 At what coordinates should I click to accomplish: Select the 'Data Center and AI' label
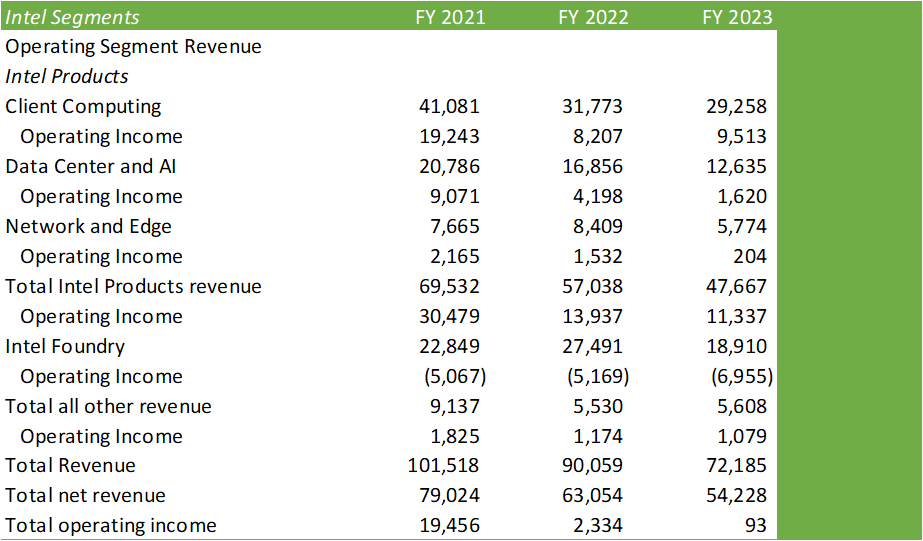(x=91, y=167)
